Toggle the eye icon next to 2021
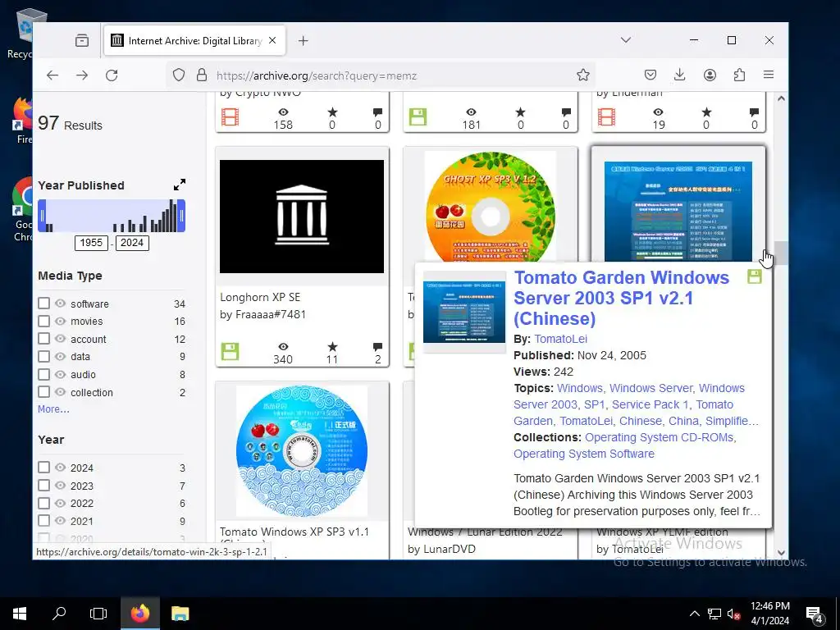The height and width of the screenshot is (630, 840). [61, 521]
